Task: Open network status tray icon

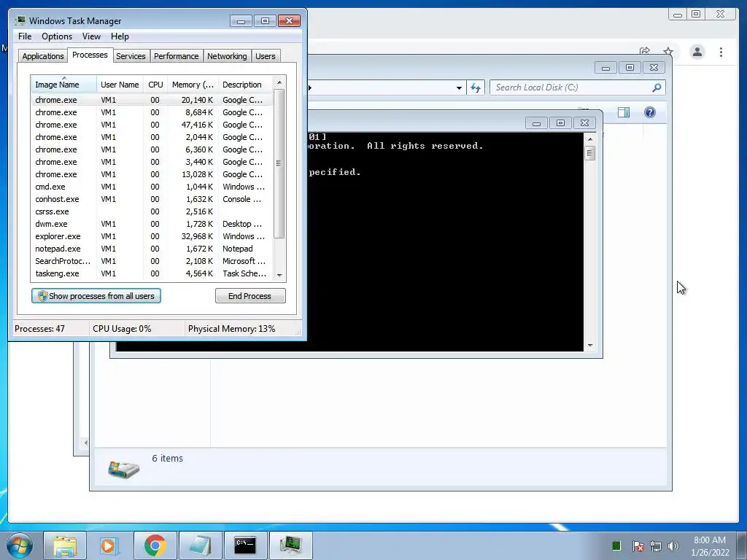Action: (656, 546)
